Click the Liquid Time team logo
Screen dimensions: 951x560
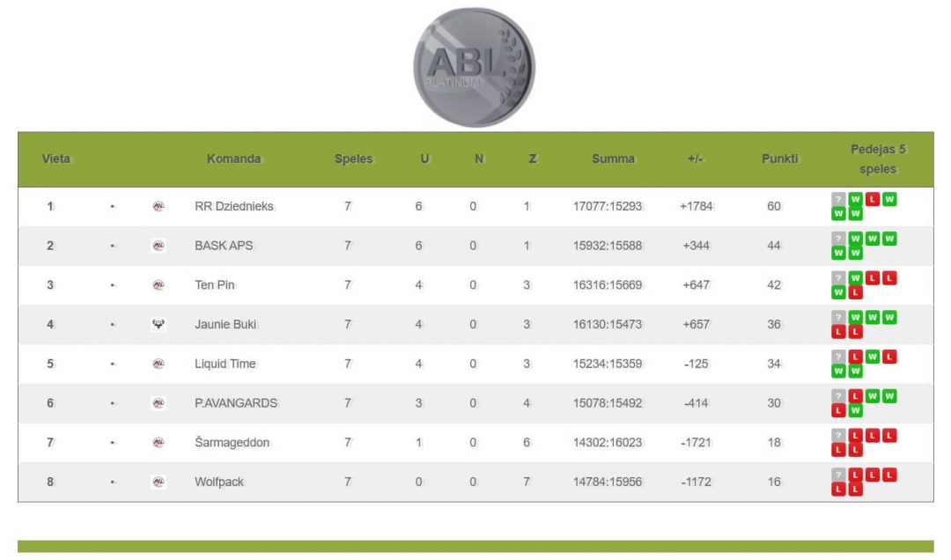point(158,364)
